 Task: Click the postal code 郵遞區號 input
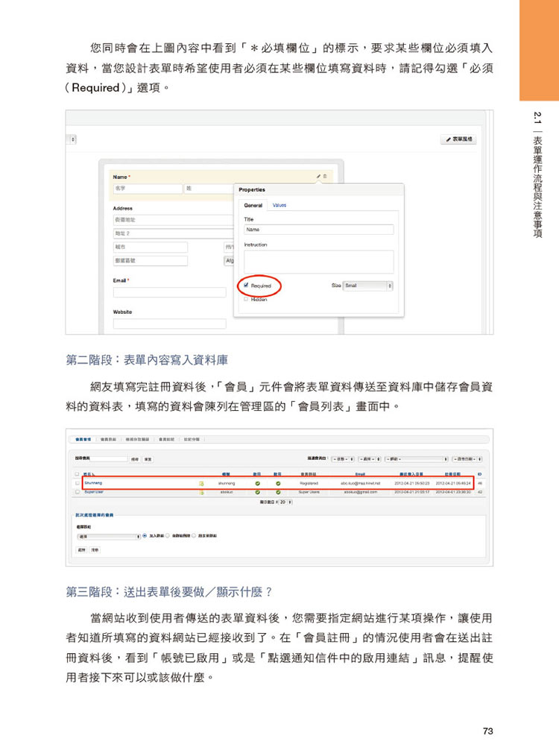[x=151, y=260]
